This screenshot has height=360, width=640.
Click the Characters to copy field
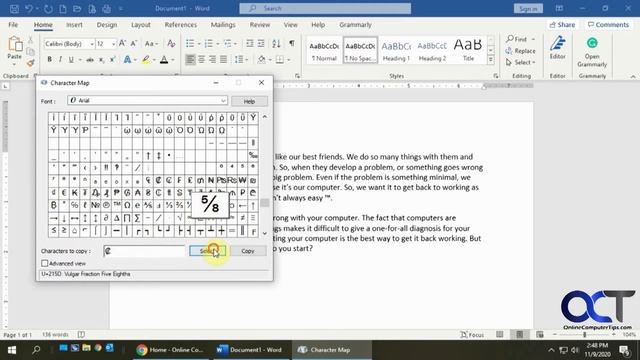click(144, 251)
